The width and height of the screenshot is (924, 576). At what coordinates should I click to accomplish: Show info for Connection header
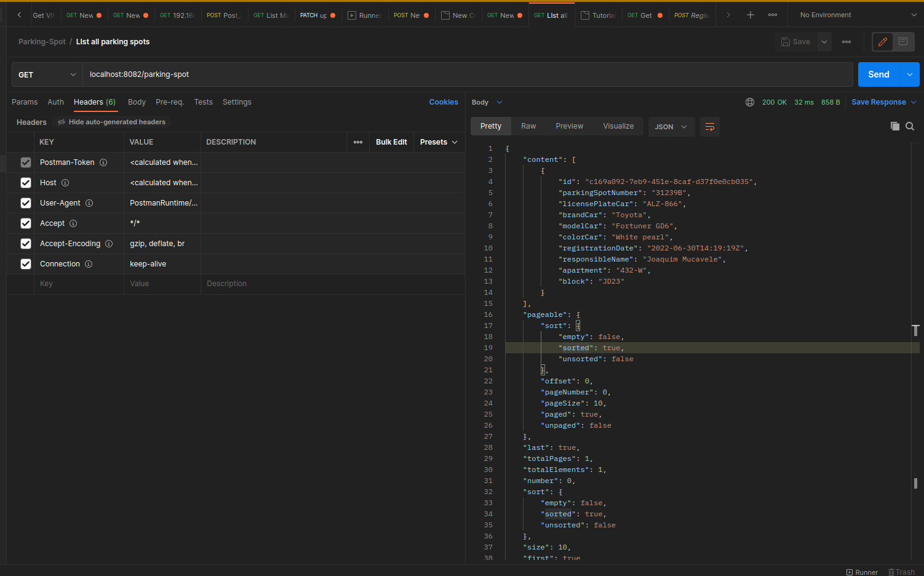tap(89, 264)
